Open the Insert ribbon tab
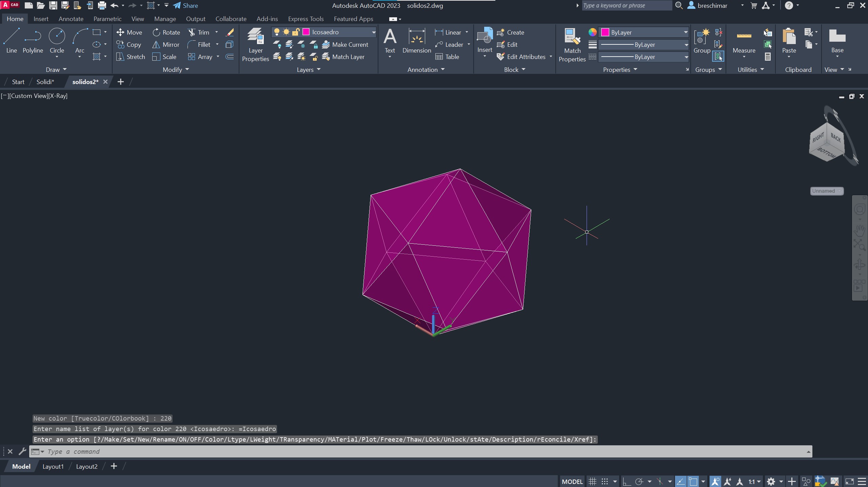 tap(41, 19)
